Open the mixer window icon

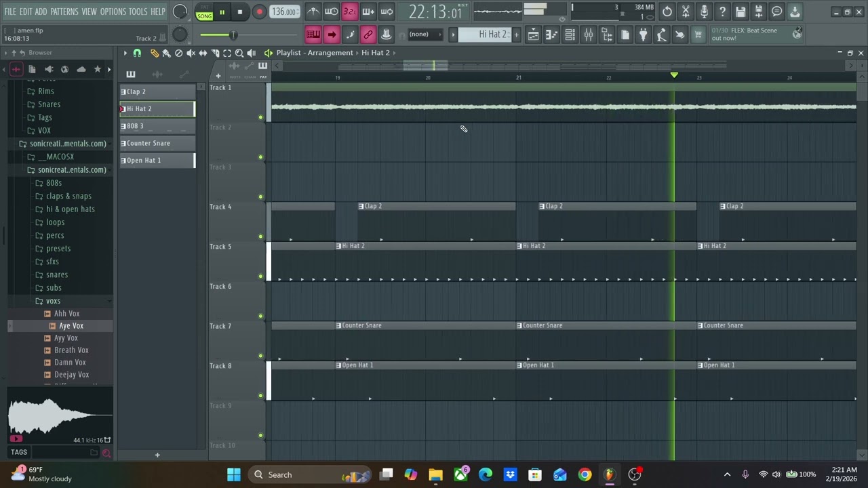pos(589,35)
